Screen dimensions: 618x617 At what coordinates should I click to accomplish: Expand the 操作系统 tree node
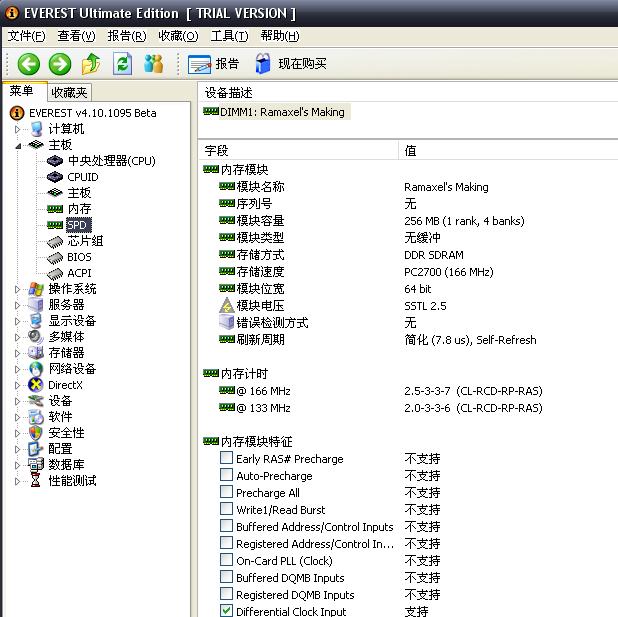[x=17, y=289]
